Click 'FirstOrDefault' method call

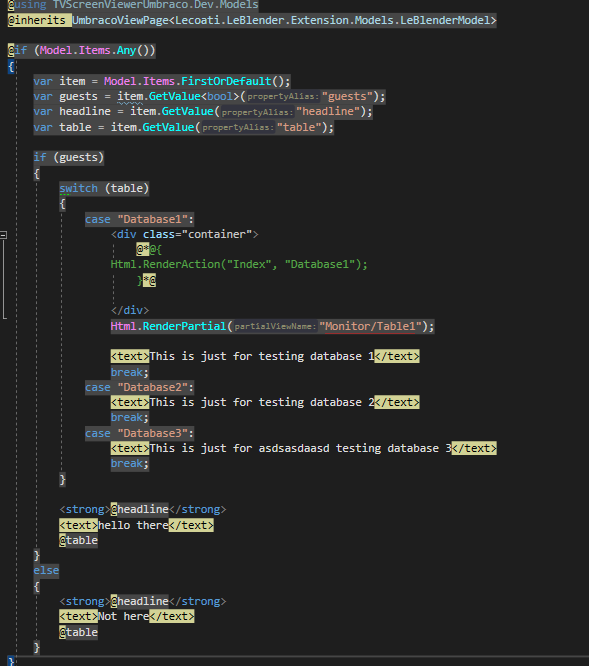[x=226, y=81]
